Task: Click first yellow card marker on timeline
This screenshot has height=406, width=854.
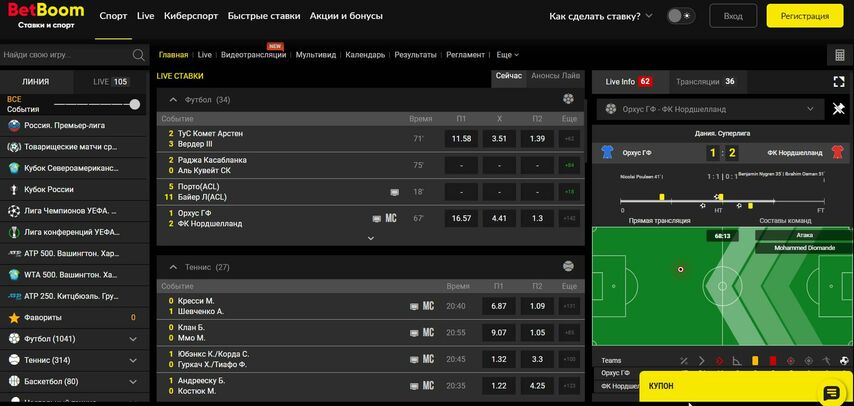Action: [662, 197]
